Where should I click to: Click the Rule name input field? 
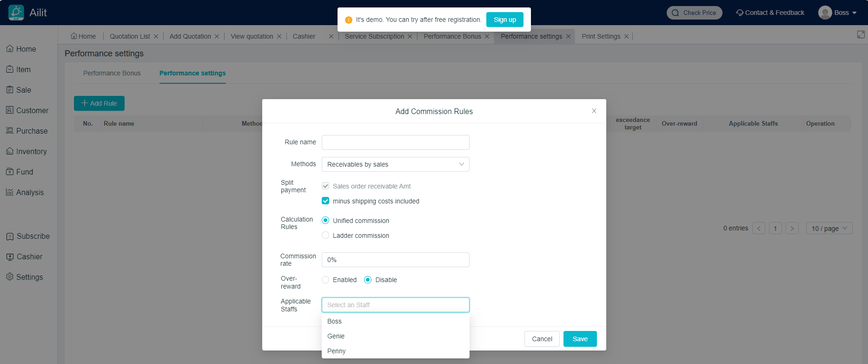[x=395, y=142]
